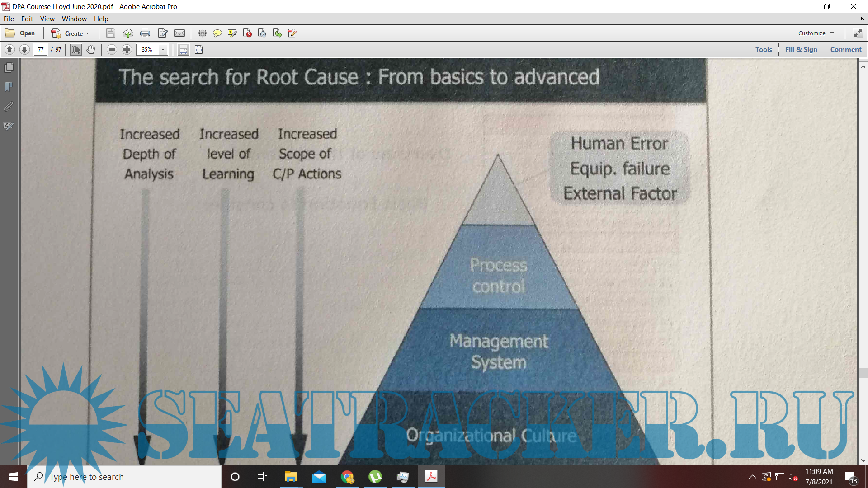This screenshot has width=868, height=488.
Task: Toggle fit one full page view
Action: [198, 50]
